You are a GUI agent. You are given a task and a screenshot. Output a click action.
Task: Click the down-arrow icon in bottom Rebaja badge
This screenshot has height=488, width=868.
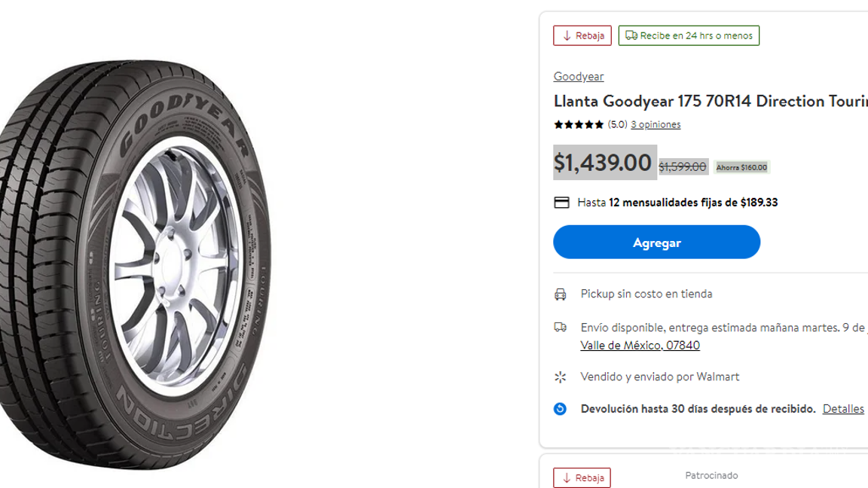(x=566, y=477)
